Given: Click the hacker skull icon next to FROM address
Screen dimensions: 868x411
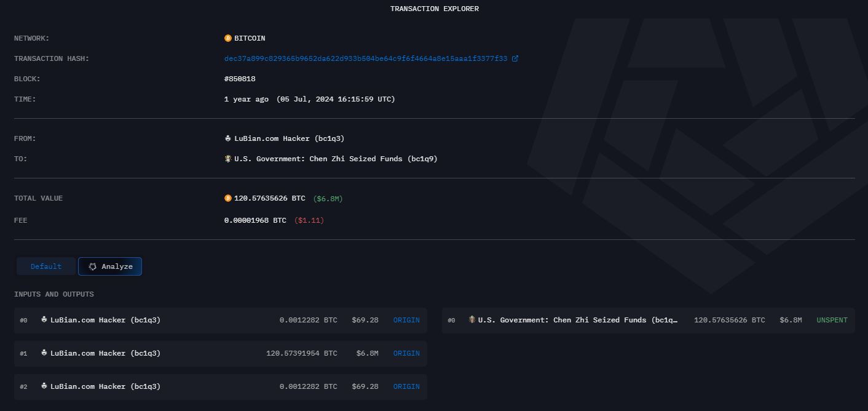Looking at the screenshot, I should 227,138.
